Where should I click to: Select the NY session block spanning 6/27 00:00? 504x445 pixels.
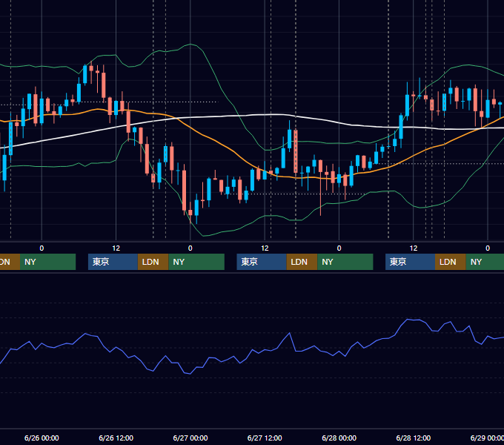point(196,262)
